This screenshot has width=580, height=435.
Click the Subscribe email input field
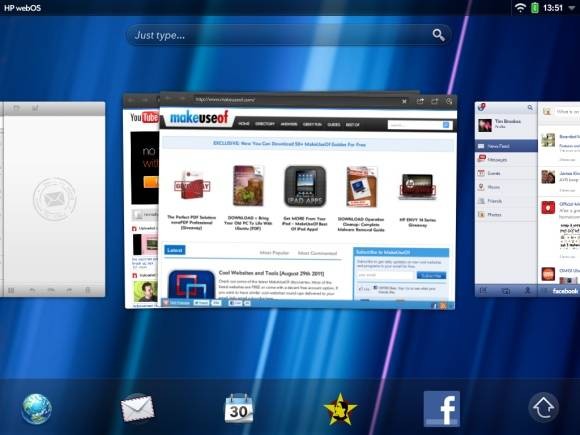click(385, 275)
